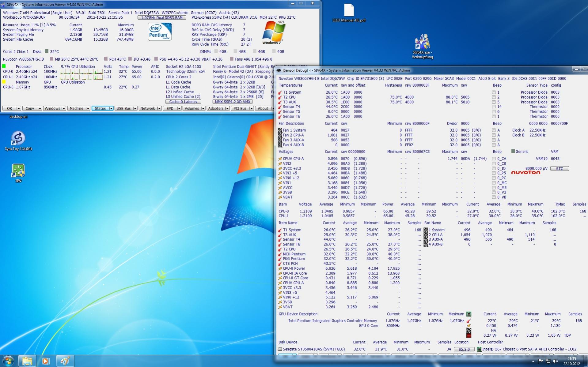The width and height of the screenshot is (588, 367).
Task: Click the yellow square beside Memory
Action: pos(4,82)
